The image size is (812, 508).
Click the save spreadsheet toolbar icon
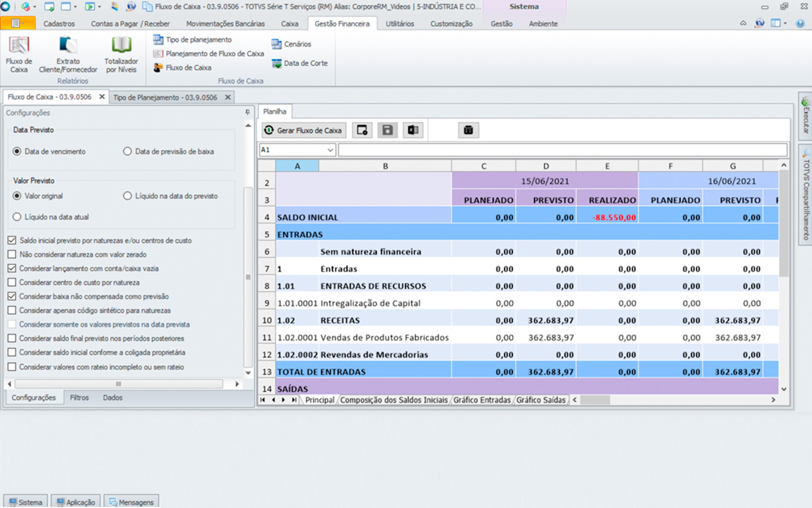[387, 130]
